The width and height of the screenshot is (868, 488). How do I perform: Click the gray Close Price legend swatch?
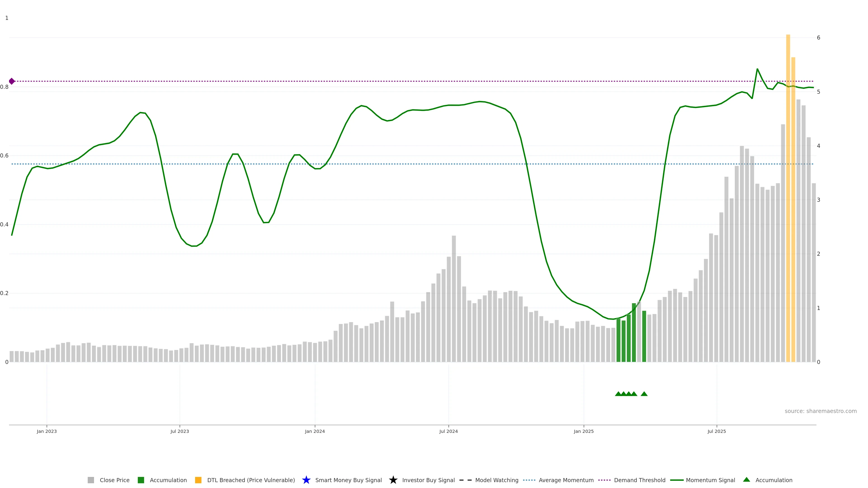[91, 480]
